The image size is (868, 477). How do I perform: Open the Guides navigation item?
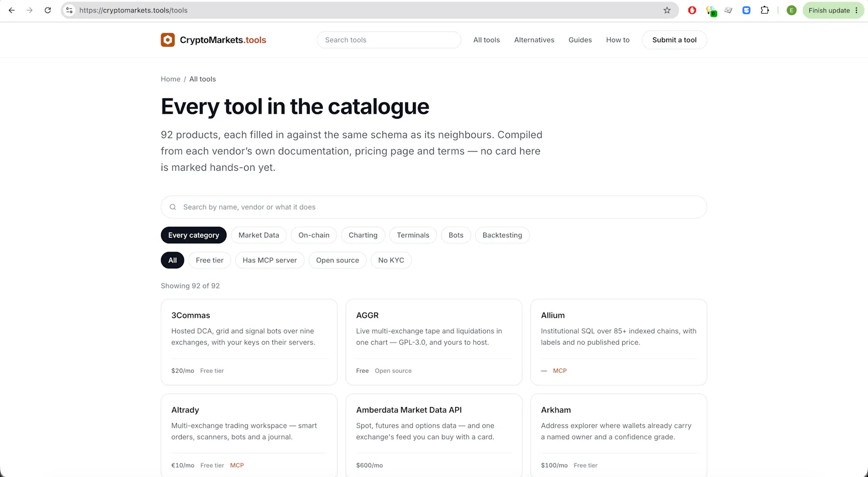(580, 40)
